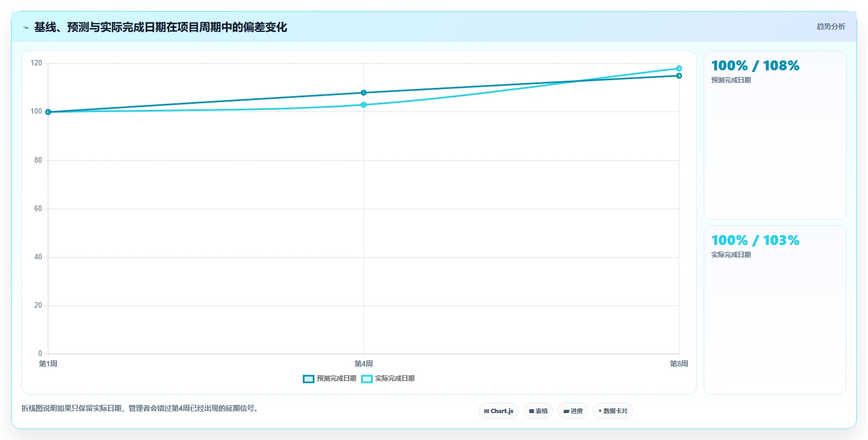Click the forecast data point at 第4周
Viewport: 868px width, 440px height.
pos(363,93)
